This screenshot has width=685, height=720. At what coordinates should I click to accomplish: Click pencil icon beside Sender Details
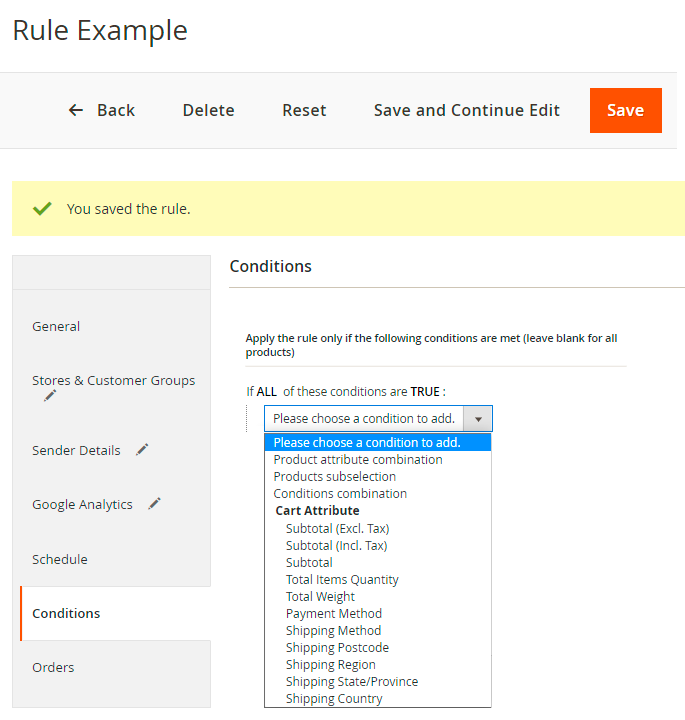coord(142,450)
